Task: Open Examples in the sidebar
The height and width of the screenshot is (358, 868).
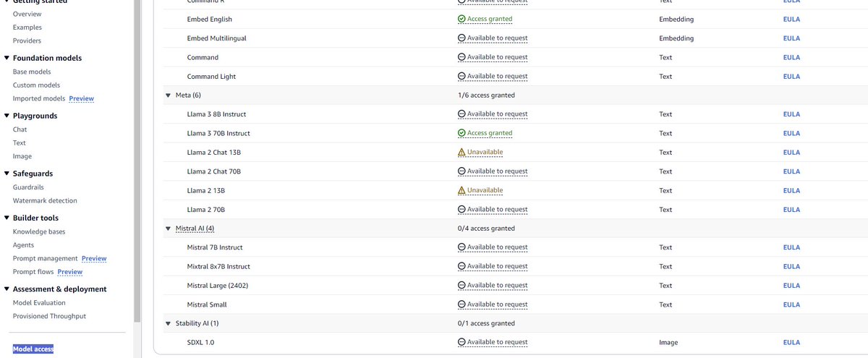Action: tap(27, 27)
